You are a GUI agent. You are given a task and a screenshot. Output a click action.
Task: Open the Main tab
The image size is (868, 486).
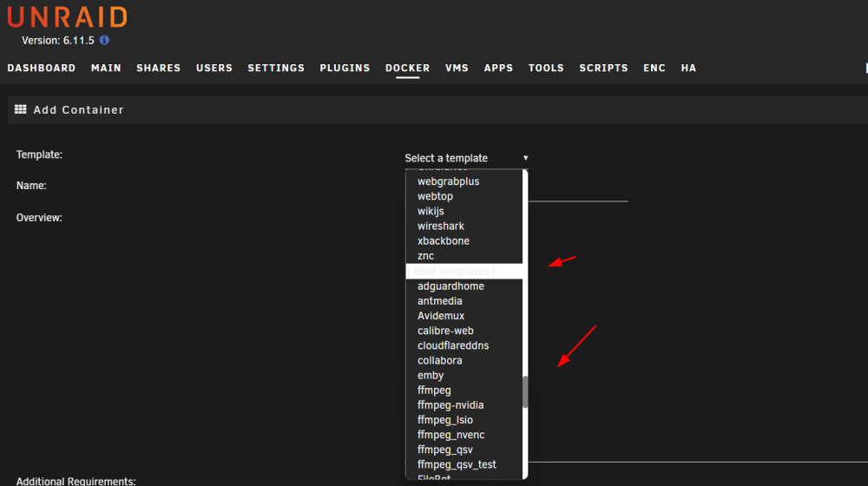[x=106, y=68]
